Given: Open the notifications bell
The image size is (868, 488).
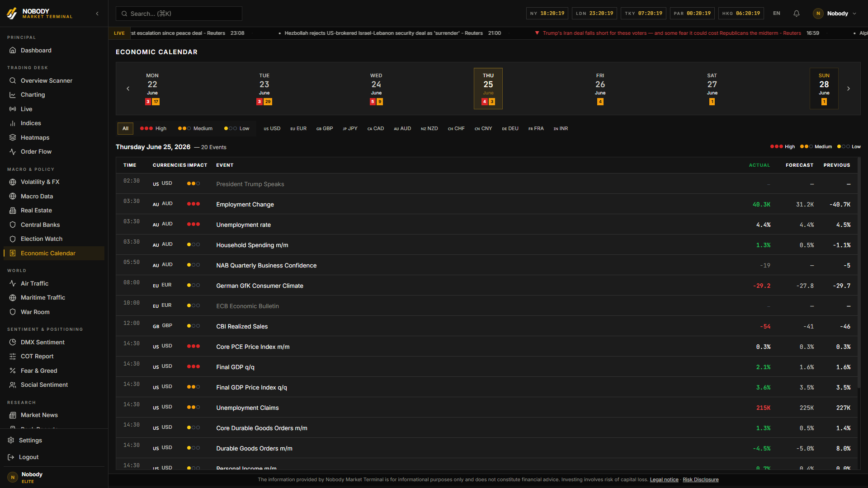Looking at the screenshot, I should pyautogui.click(x=797, y=14).
